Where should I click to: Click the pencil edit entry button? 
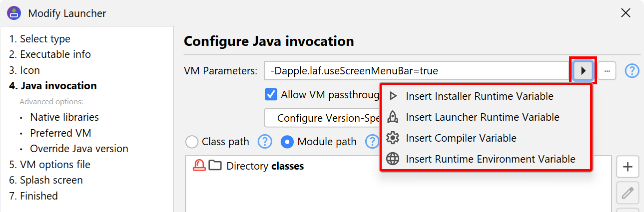click(x=628, y=193)
